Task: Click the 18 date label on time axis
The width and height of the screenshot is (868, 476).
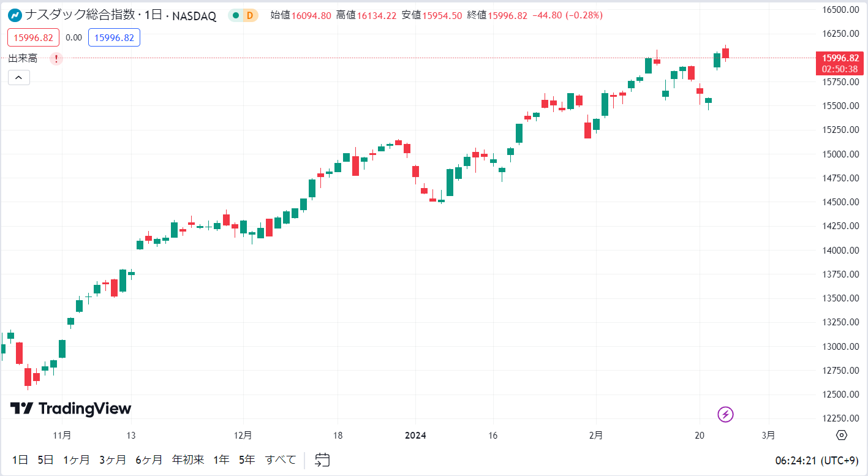Action: 338,436
